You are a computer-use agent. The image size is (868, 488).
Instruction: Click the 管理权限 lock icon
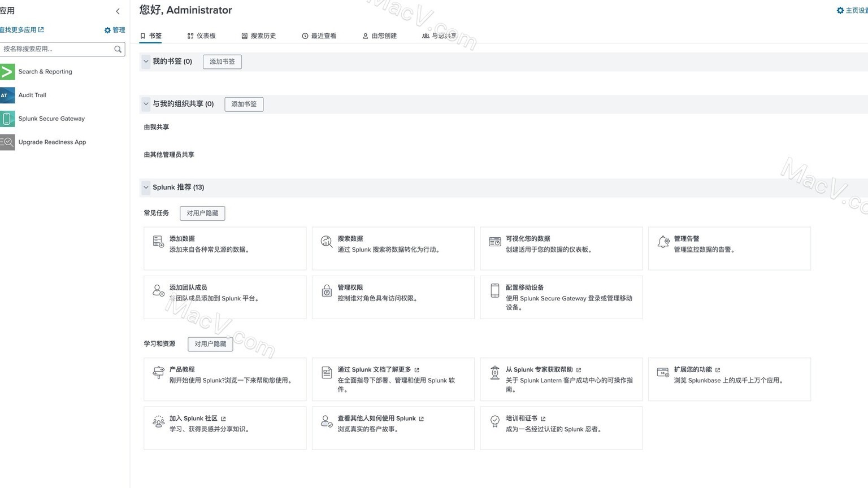click(x=327, y=290)
